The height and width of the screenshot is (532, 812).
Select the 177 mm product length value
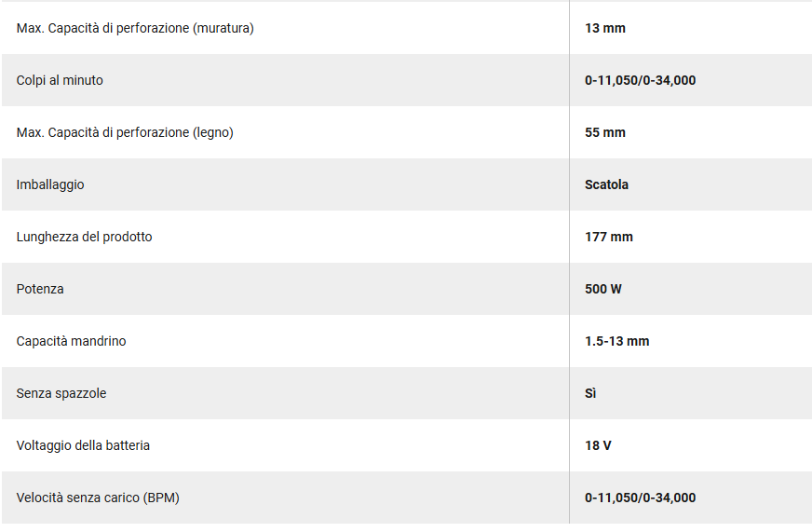(x=609, y=237)
